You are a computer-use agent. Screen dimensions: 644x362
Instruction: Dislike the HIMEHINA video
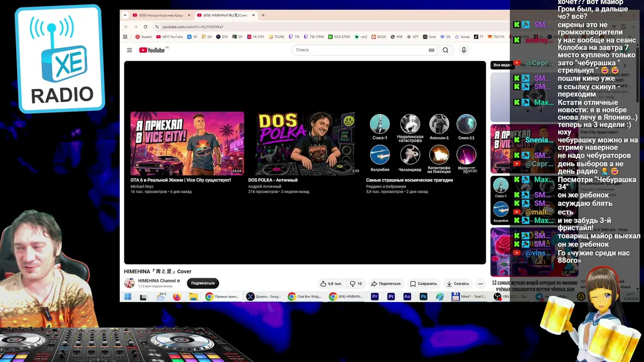tap(356, 284)
